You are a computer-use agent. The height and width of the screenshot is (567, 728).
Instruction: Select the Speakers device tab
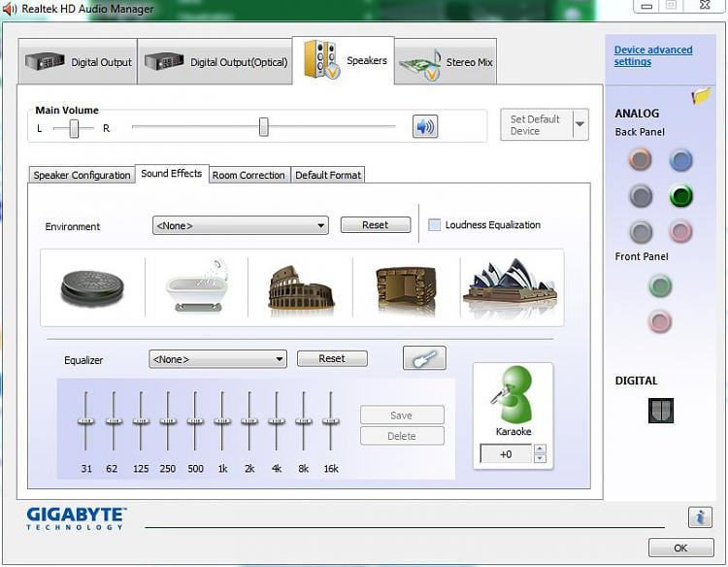click(x=344, y=60)
